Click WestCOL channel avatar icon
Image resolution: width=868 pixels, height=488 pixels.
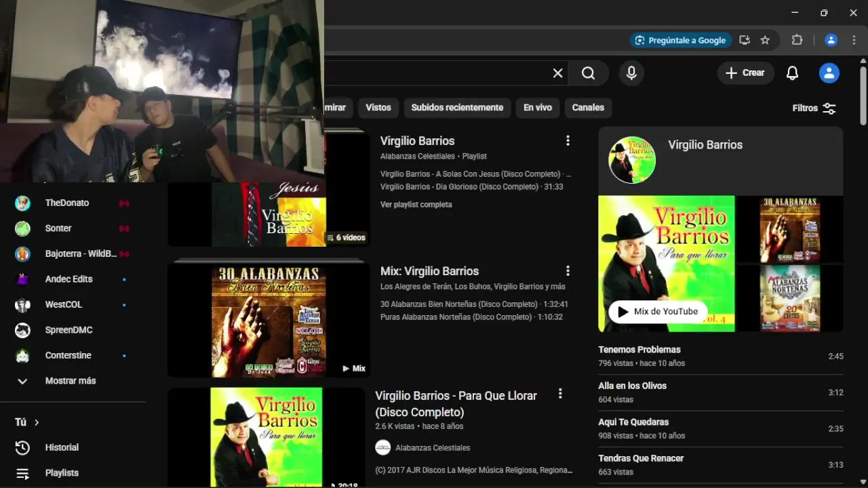click(x=22, y=304)
